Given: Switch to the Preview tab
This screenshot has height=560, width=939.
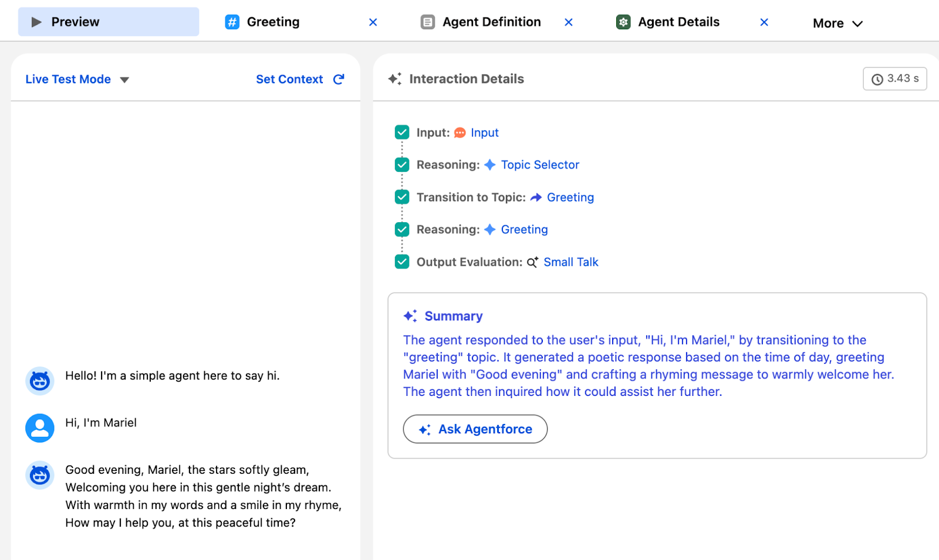Looking at the screenshot, I should point(109,22).
